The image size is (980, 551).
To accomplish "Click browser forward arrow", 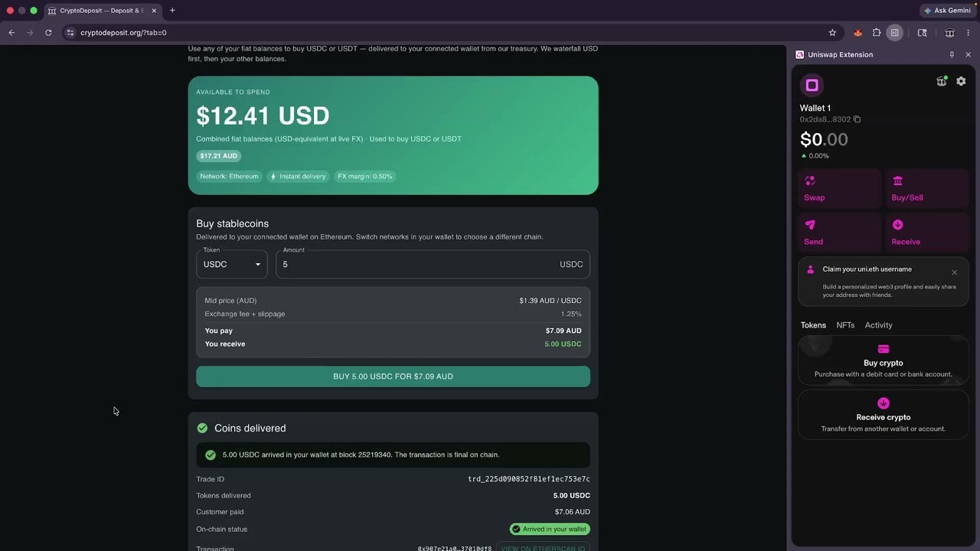I will (x=30, y=33).
